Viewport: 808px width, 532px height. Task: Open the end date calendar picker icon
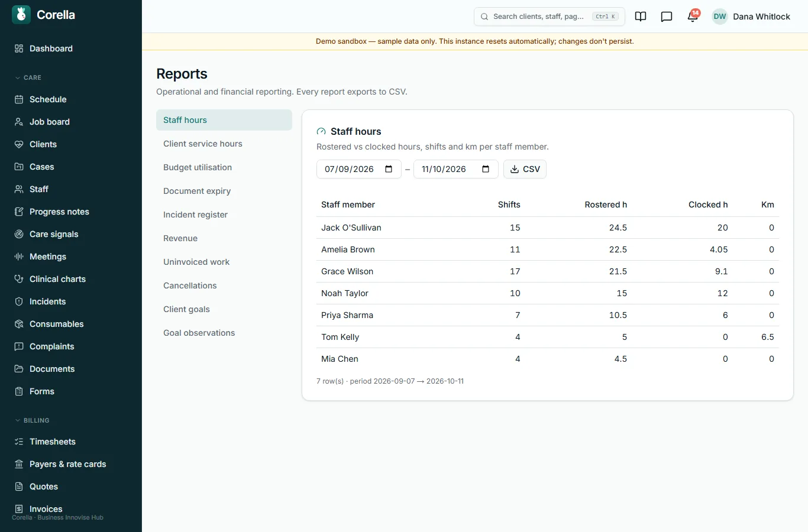coord(486,169)
